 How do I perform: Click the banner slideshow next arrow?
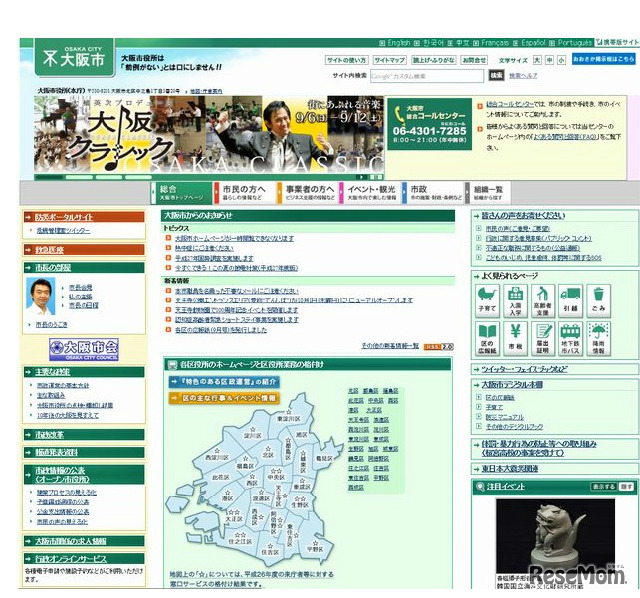click(361, 177)
